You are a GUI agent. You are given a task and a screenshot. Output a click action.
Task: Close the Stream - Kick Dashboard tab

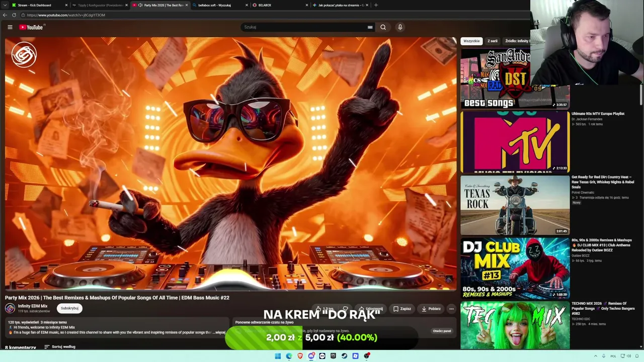(66, 5)
